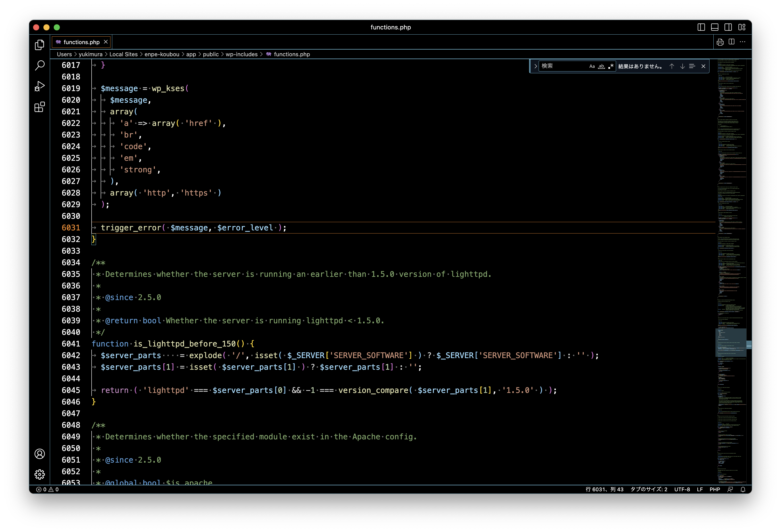Open Run and Debug view
The height and width of the screenshot is (532, 781).
(x=40, y=86)
